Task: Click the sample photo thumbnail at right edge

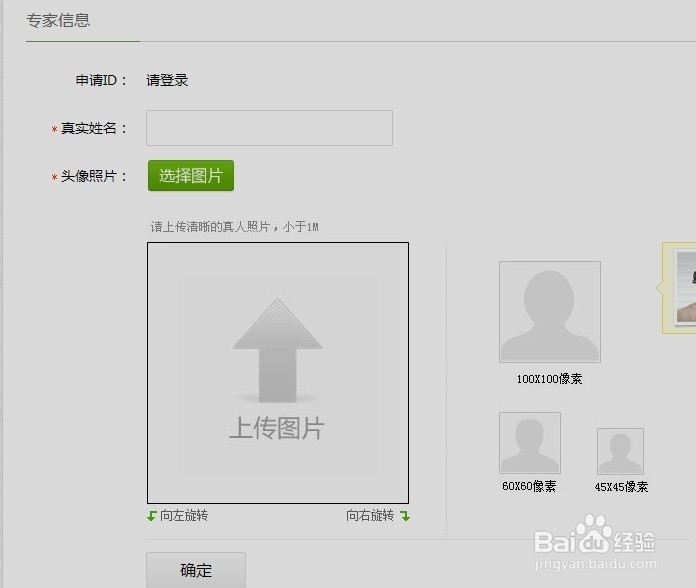Action: click(685, 288)
